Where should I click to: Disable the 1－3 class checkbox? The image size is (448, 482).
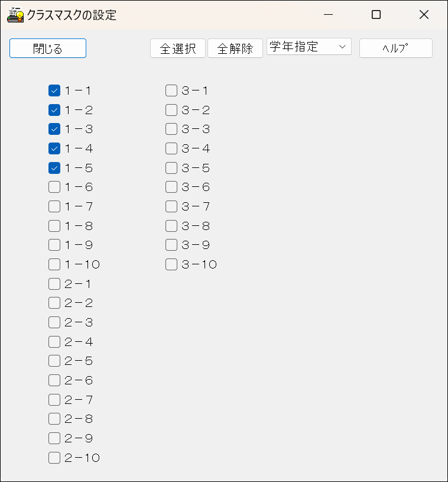coord(54,129)
